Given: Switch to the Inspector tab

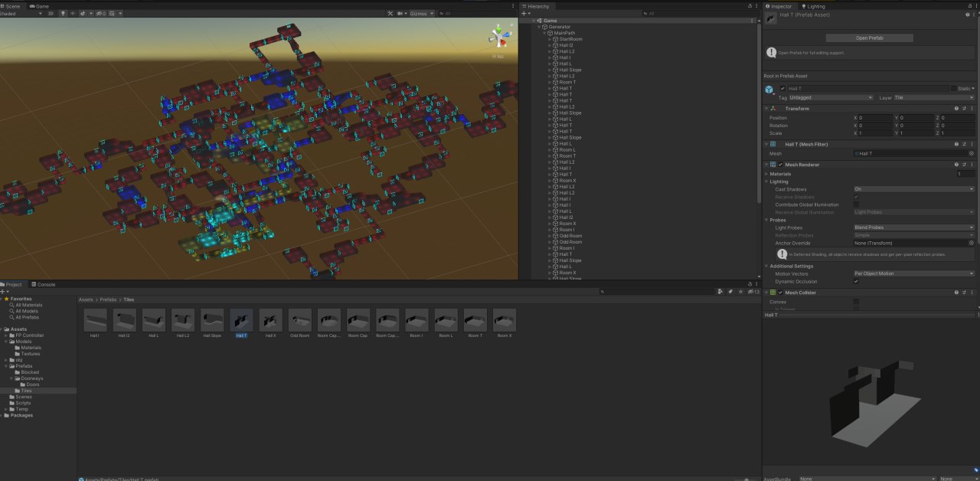Looking at the screenshot, I should pyautogui.click(x=779, y=5).
